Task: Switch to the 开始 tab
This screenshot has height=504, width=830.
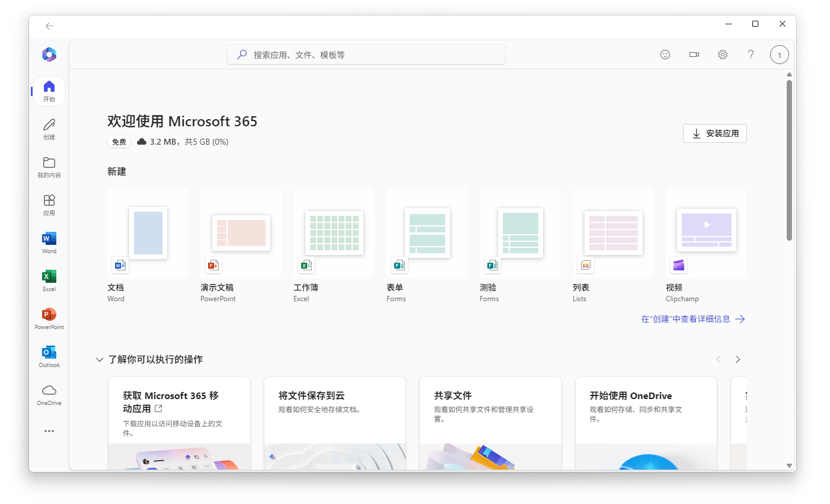Action: click(49, 91)
